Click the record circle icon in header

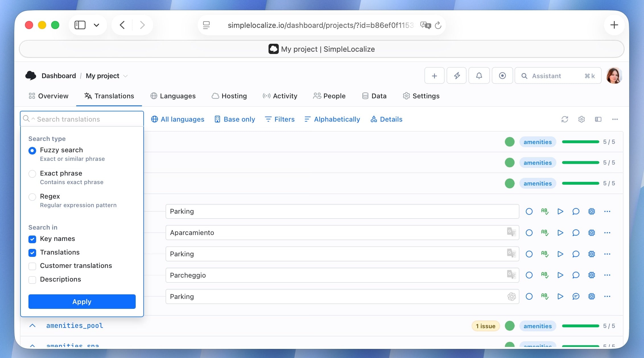tap(502, 76)
